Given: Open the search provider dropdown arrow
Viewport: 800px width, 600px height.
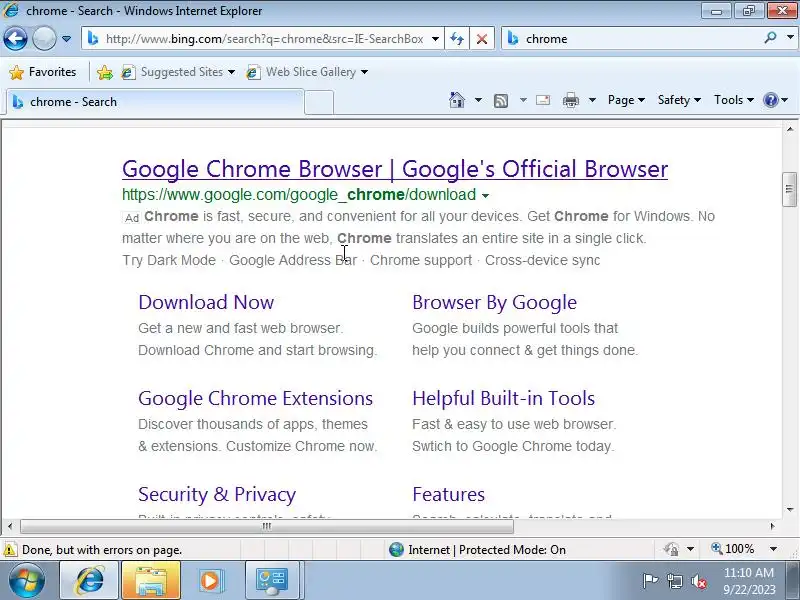Looking at the screenshot, I should (790, 38).
